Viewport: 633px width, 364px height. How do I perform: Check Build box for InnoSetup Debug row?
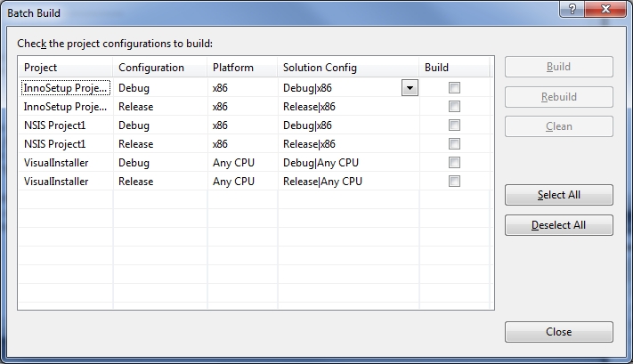click(x=454, y=87)
